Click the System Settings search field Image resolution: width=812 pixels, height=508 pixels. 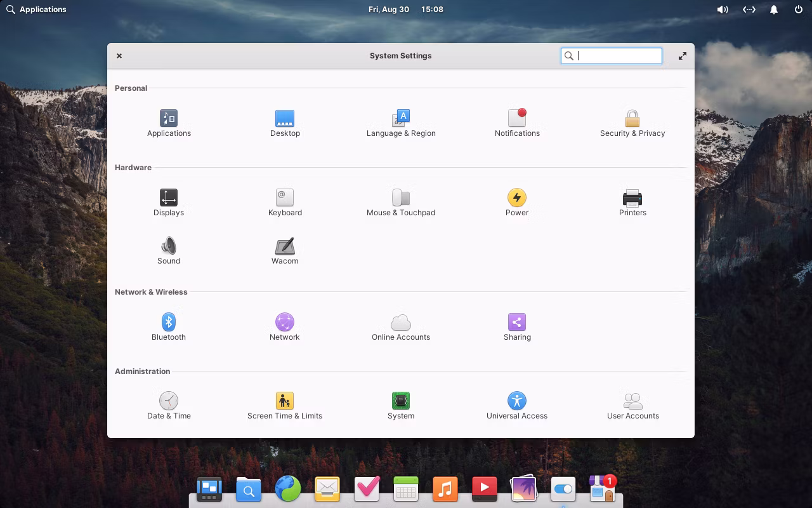click(x=617, y=56)
